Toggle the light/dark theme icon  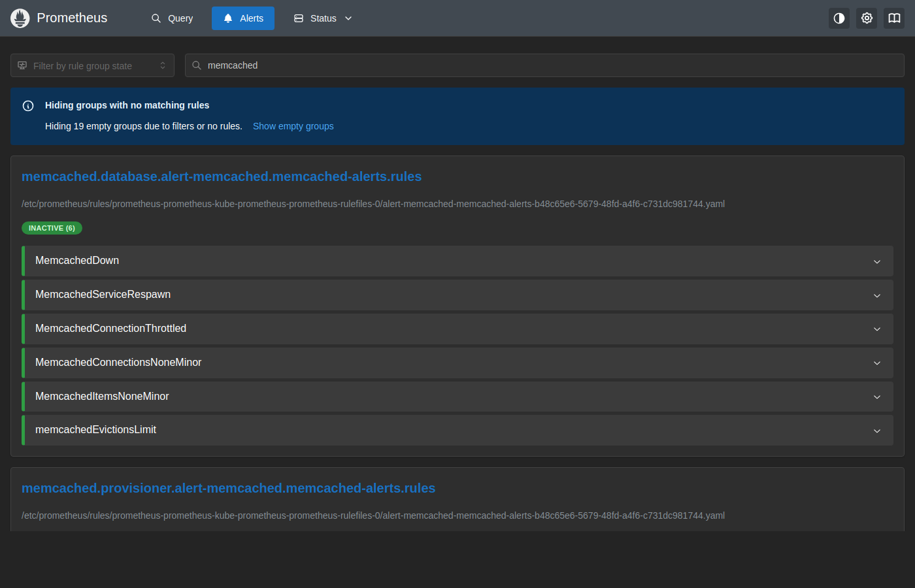[839, 18]
